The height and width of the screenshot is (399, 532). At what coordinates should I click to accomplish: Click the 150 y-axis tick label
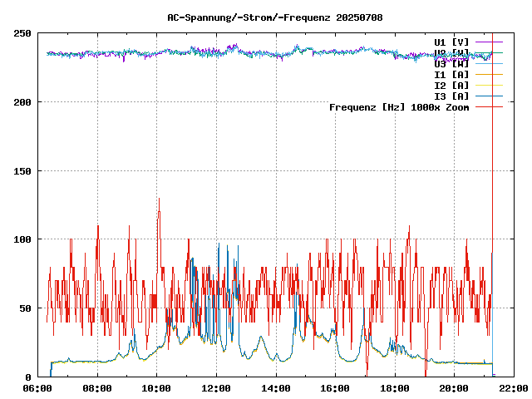22,170
